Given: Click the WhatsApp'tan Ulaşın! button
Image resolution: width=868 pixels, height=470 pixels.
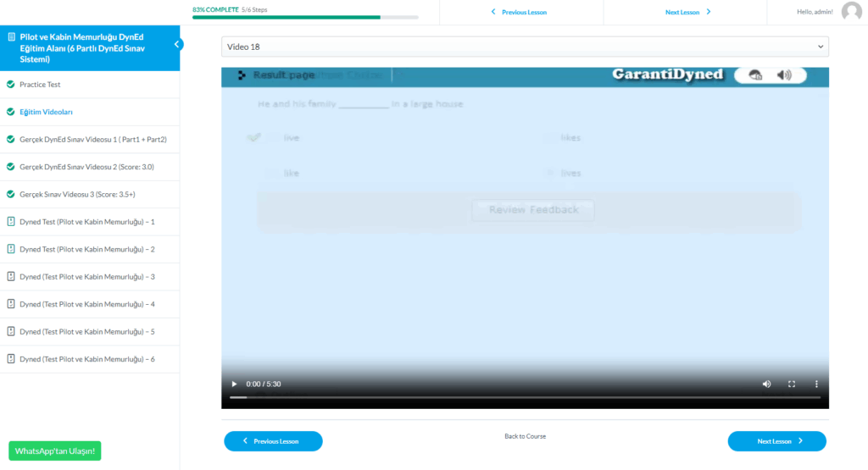Looking at the screenshot, I should (55, 451).
